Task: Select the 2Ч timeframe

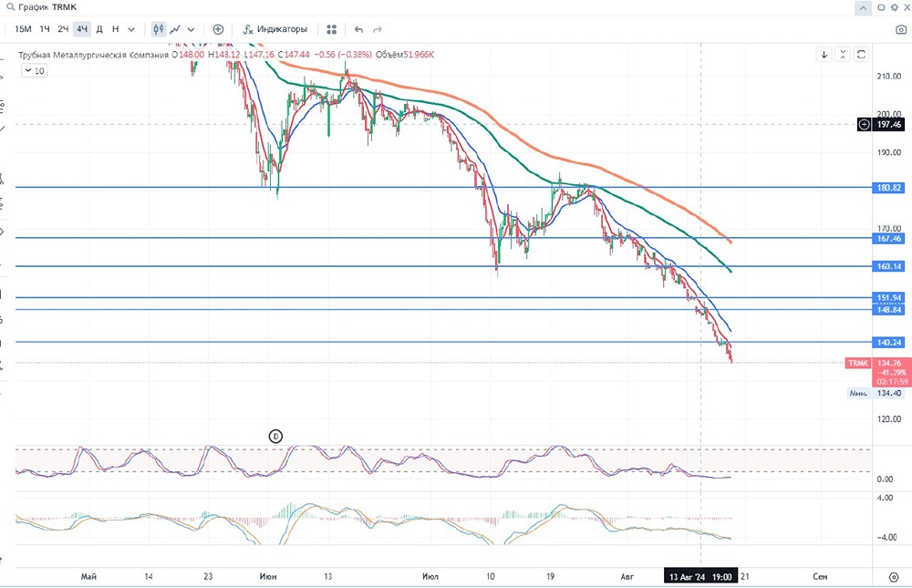Action: click(x=64, y=29)
